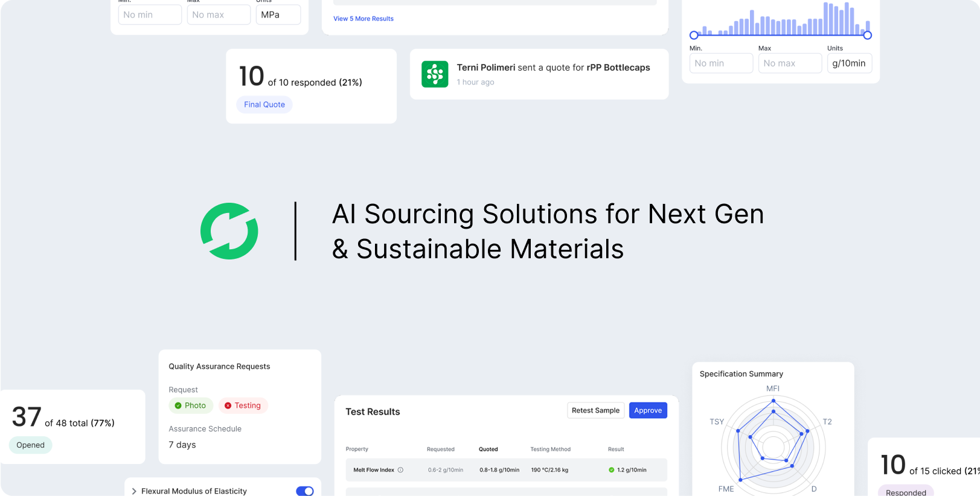Select the Opened status tag
Viewport: 980px width, 496px height.
click(x=30, y=445)
